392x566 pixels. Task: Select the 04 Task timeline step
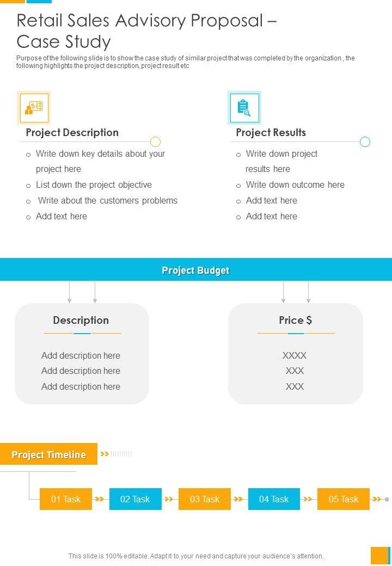[x=274, y=499]
